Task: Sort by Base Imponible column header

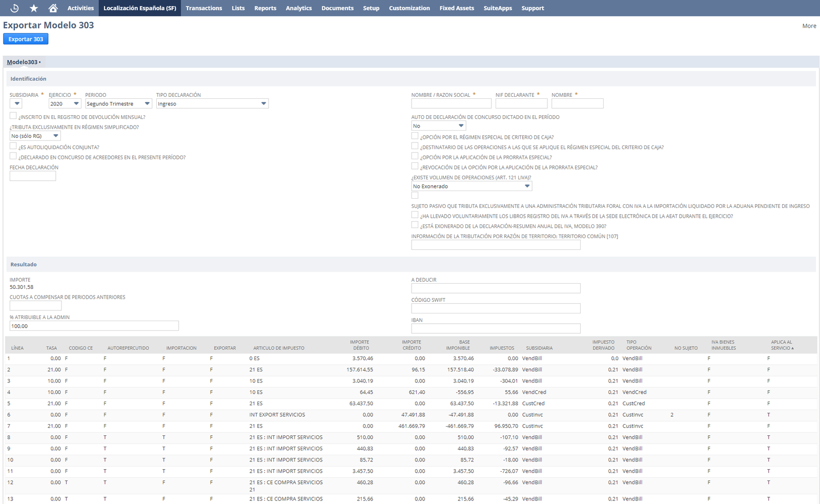Action: pos(458,345)
